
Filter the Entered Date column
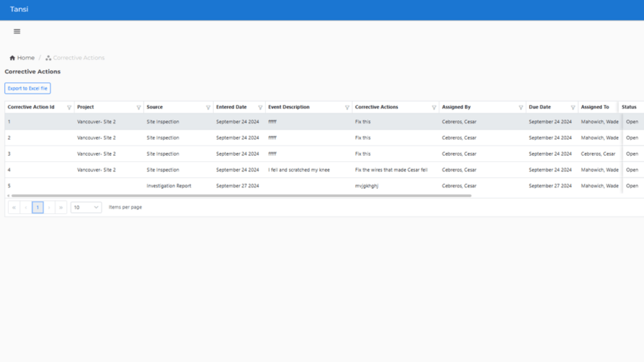tap(261, 107)
